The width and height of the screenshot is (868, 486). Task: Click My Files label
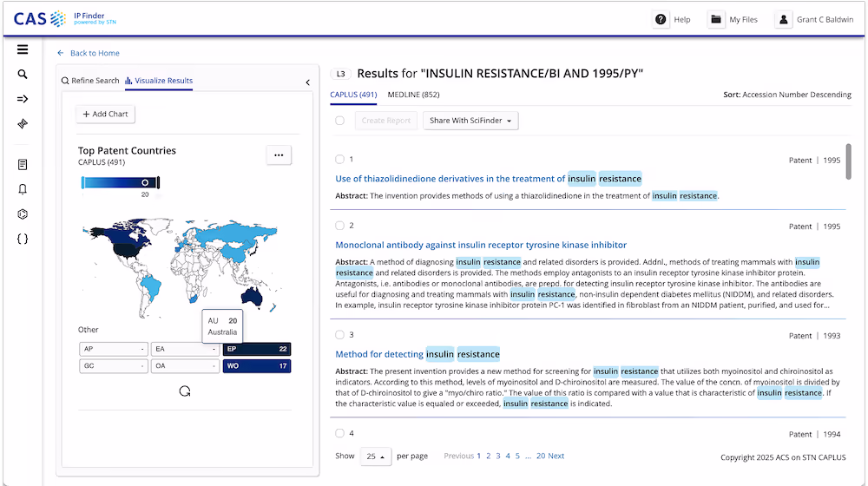[x=744, y=19]
